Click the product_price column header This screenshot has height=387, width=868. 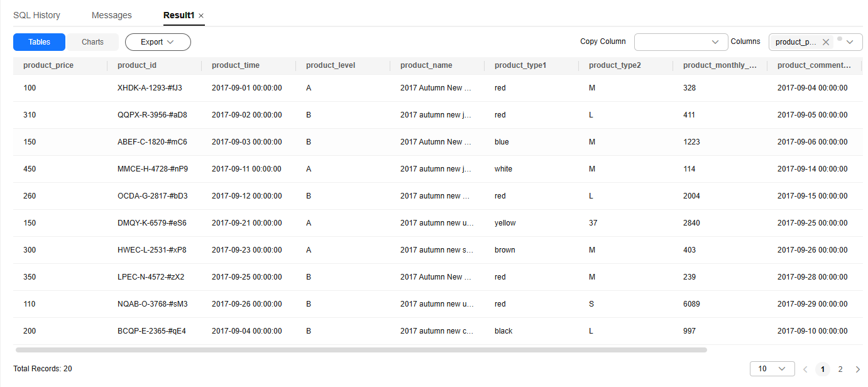tap(48, 65)
